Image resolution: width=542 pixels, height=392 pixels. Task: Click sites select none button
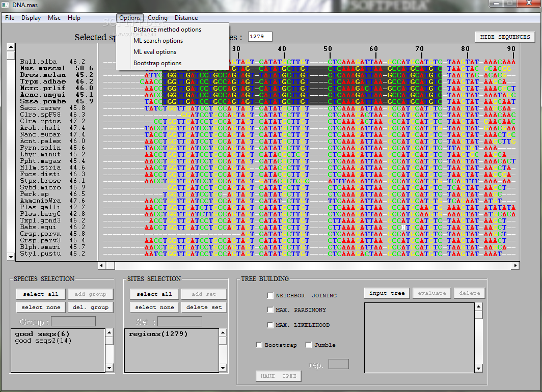coord(154,307)
